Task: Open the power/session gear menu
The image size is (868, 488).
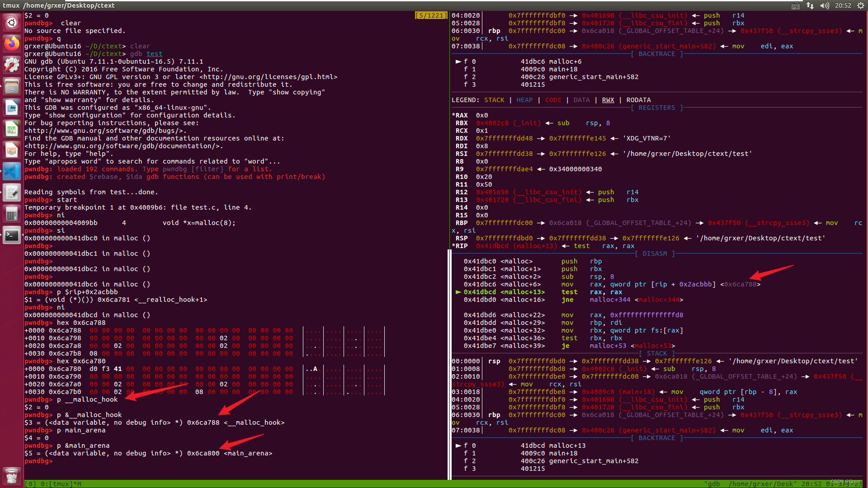Action: pyautogui.click(x=861, y=5)
